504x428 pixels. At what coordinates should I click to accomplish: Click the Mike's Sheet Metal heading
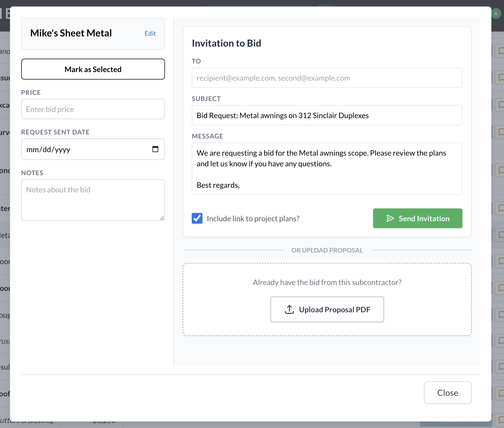tap(71, 33)
